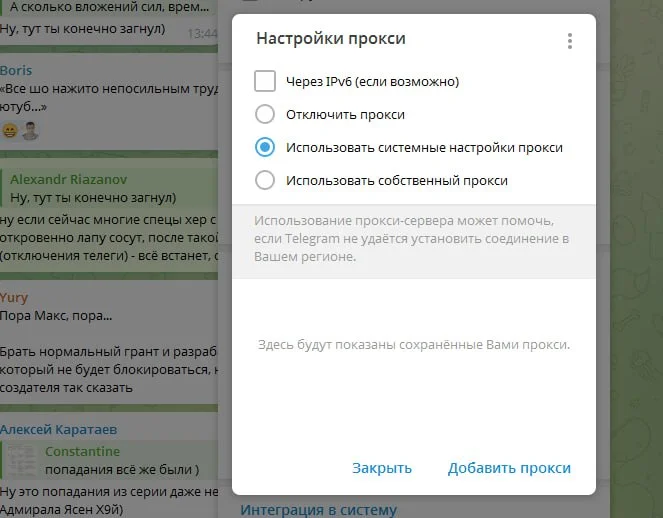Open the Constantine reply thumbnail image
Screen dimensions: 663x518
coord(23,461)
